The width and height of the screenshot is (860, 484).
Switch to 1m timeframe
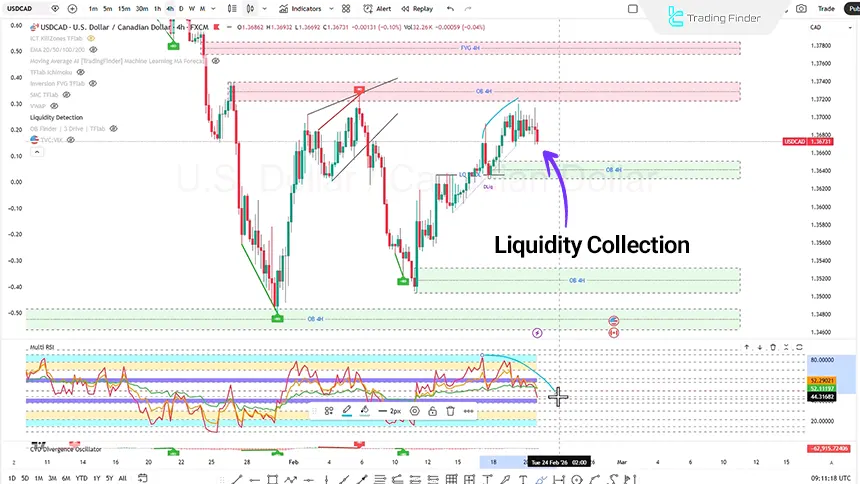(93, 9)
